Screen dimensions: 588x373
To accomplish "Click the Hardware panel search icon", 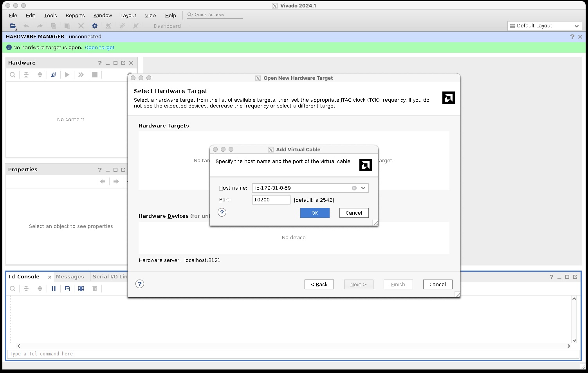I will pos(13,75).
